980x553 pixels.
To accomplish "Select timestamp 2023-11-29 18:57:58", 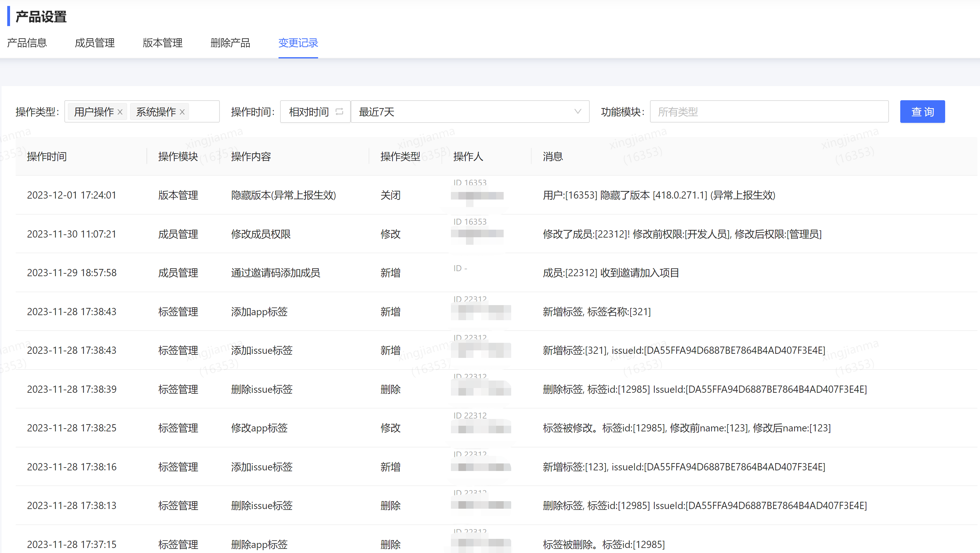I will point(72,273).
